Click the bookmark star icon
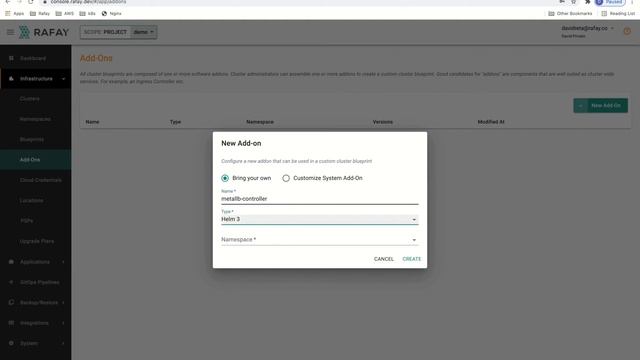The height and width of the screenshot is (360, 640). pyautogui.click(x=573, y=2)
